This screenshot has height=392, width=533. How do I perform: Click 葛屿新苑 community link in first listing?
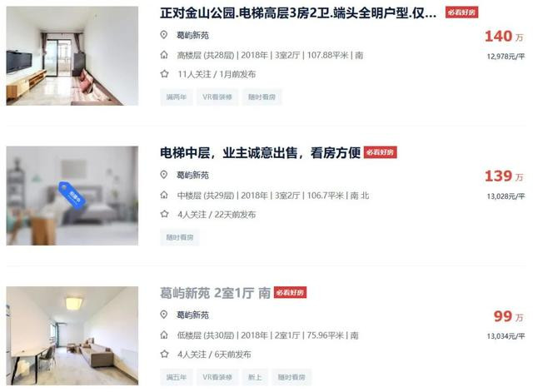pyautogui.click(x=192, y=35)
